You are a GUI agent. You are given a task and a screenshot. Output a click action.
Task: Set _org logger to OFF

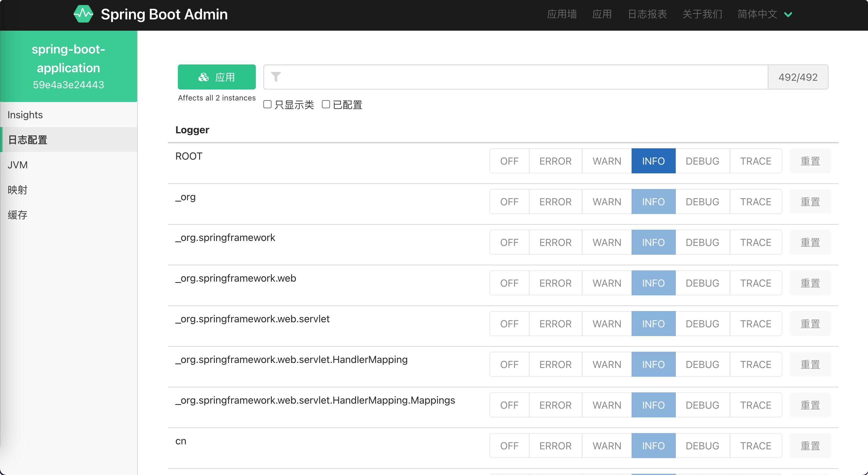click(x=509, y=202)
